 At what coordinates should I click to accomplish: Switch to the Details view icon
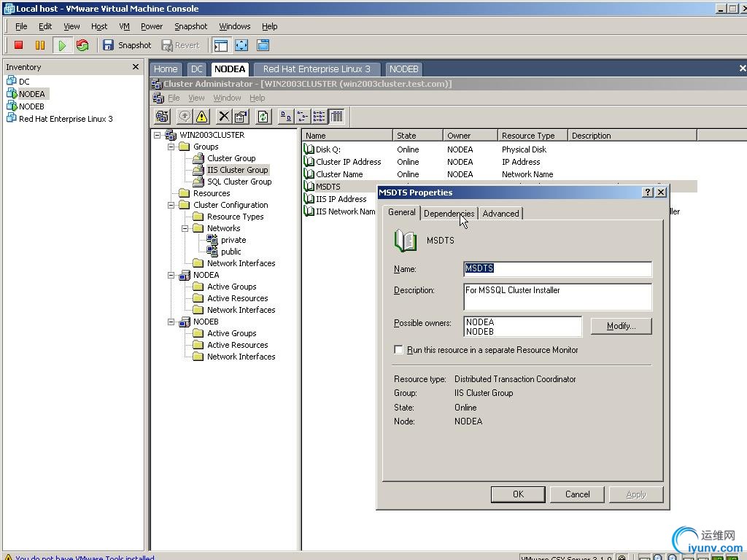click(336, 117)
